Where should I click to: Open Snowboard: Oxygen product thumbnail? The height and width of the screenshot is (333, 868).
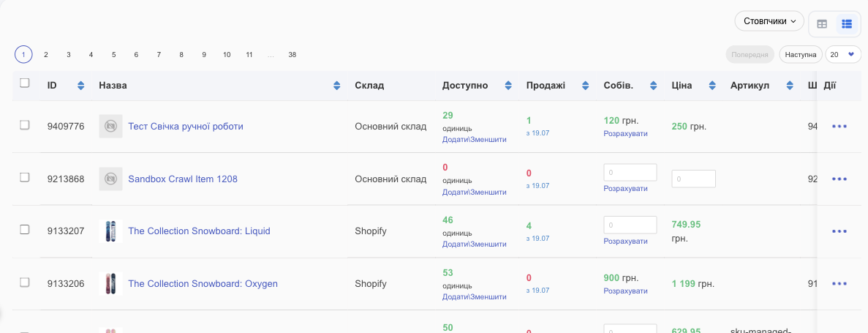[x=110, y=284]
